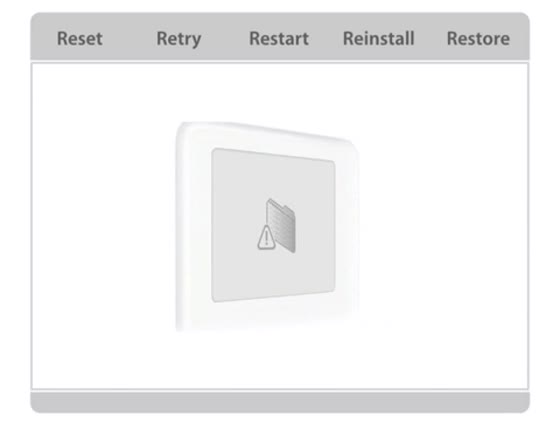This screenshot has height=422, width=560.
Task: Select the Restart tab
Action: click(x=279, y=38)
